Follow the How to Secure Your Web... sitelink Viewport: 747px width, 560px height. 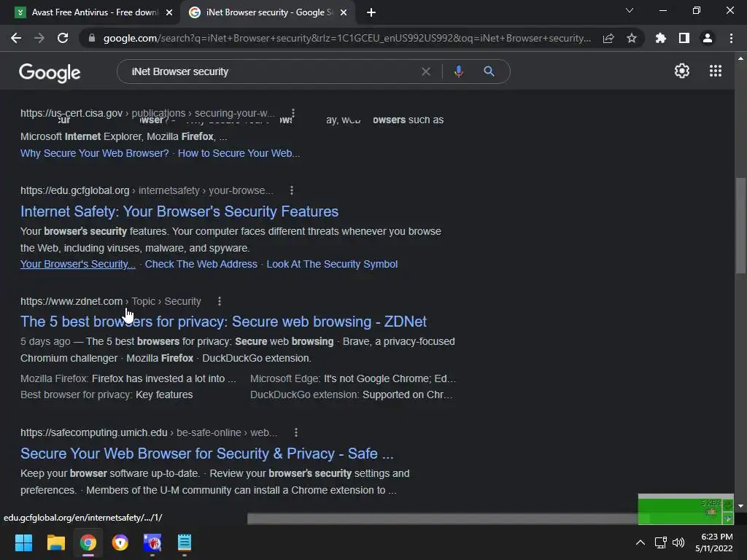coord(239,153)
